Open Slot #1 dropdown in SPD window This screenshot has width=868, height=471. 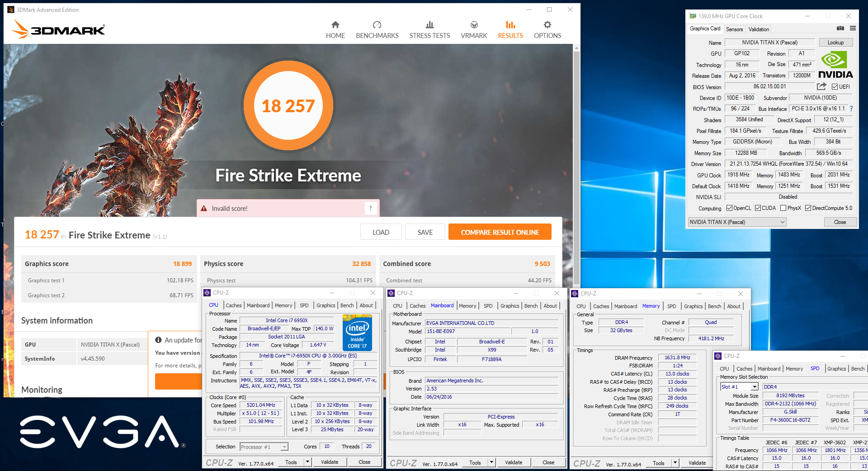click(x=739, y=387)
